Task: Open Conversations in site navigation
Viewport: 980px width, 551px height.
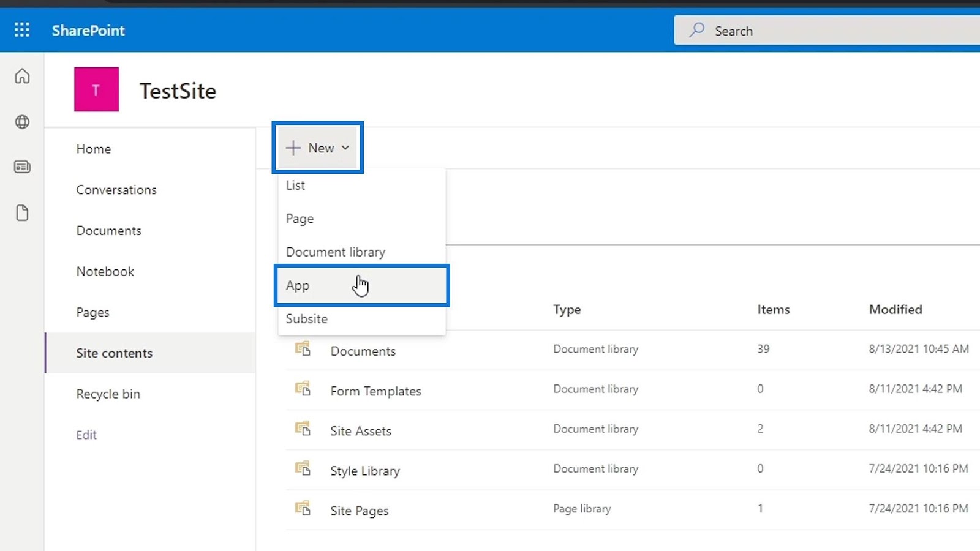Action: click(x=116, y=190)
